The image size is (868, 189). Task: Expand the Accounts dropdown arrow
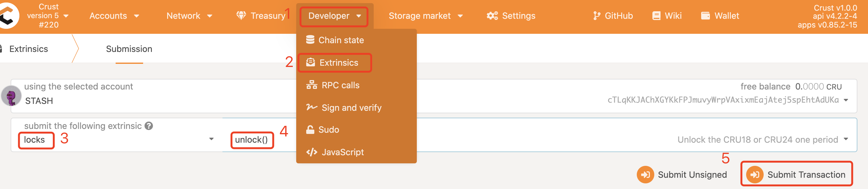coord(137,16)
